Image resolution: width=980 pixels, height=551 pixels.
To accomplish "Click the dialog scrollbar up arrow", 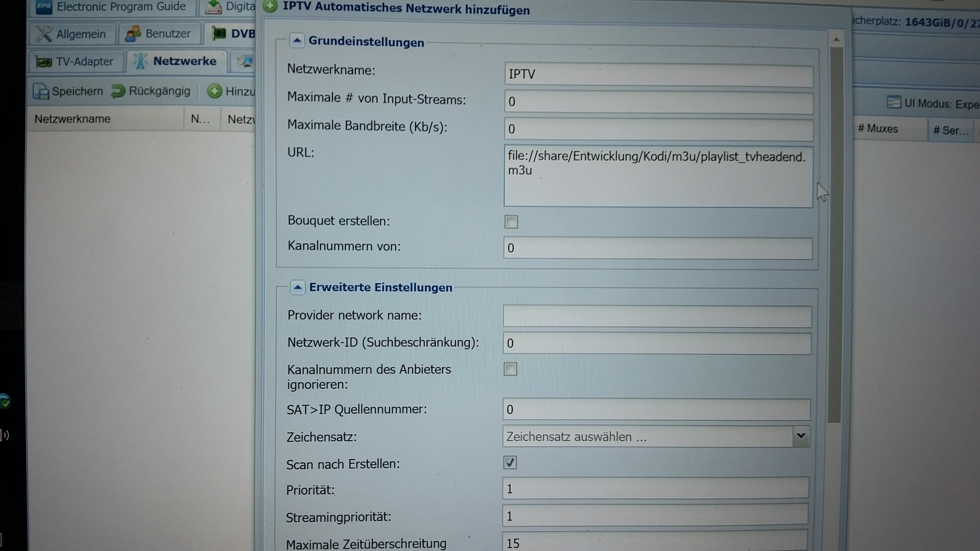I will click(x=836, y=39).
